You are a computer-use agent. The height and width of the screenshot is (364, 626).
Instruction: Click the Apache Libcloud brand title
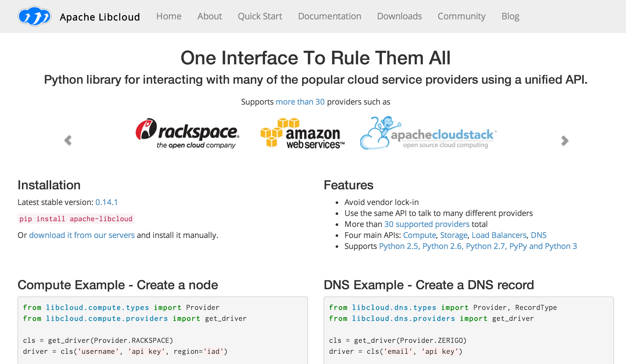pos(100,17)
